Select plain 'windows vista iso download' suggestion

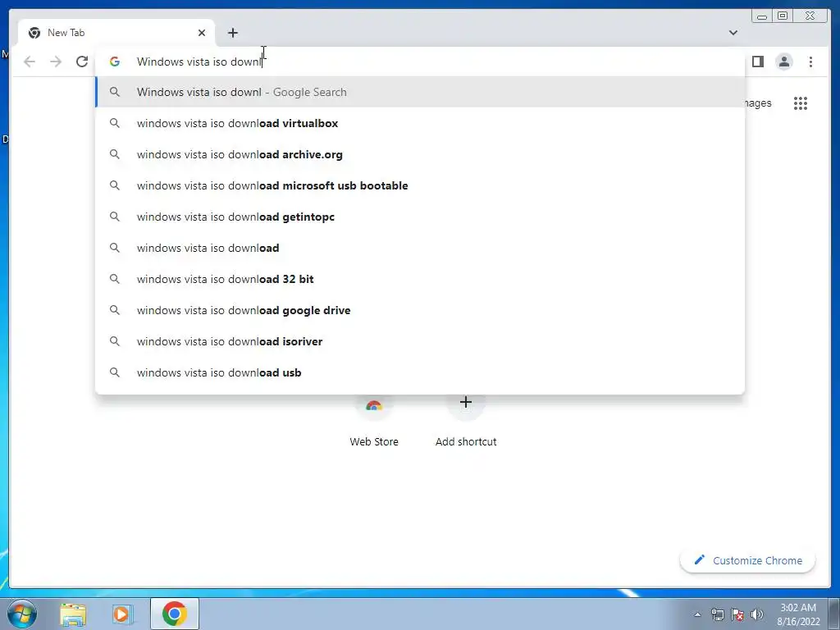tap(420, 248)
